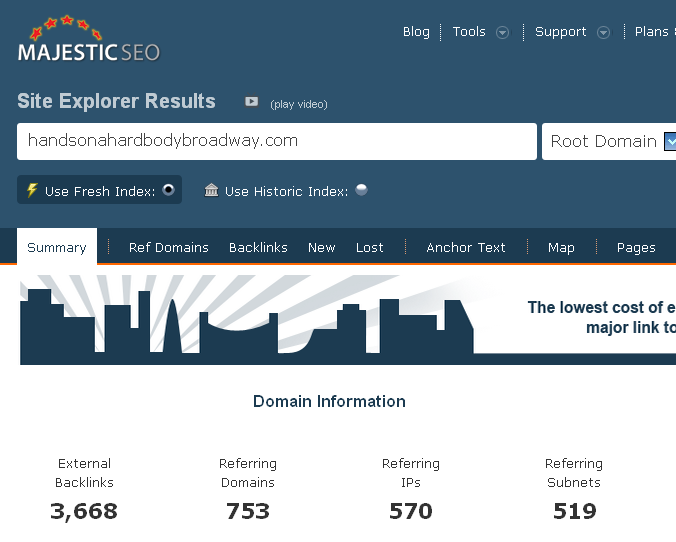Click the Referring Subnets value 519
The height and width of the screenshot is (542, 676).
point(574,511)
